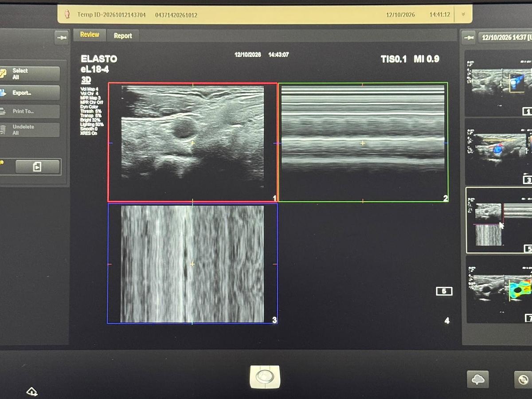Click the XRES On setting
The height and width of the screenshot is (399, 532).
click(x=89, y=133)
